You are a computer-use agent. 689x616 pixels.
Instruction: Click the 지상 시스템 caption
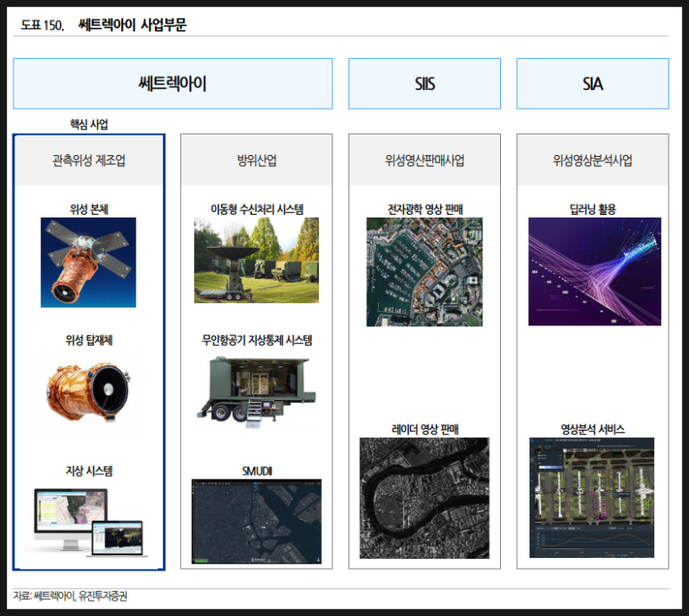coord(89,471)
